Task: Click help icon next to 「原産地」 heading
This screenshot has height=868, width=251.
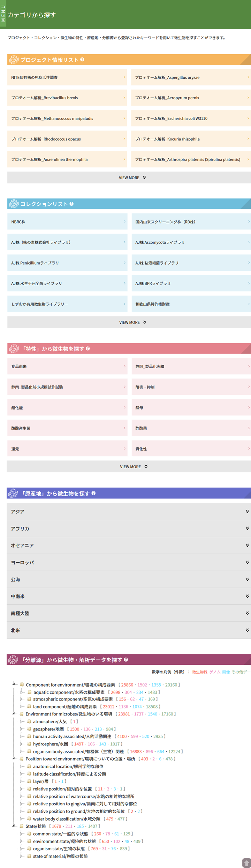Action: point(93,493)
